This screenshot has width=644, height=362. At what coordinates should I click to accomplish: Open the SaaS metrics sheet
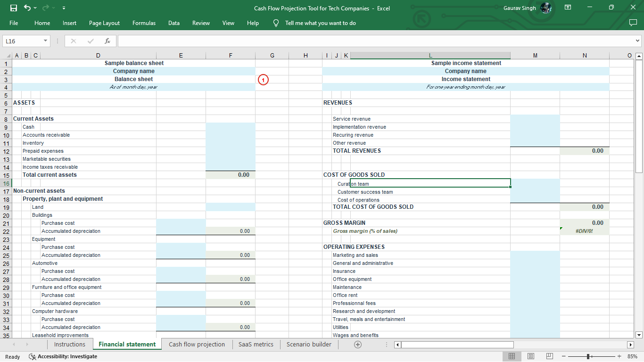(256, 345)
